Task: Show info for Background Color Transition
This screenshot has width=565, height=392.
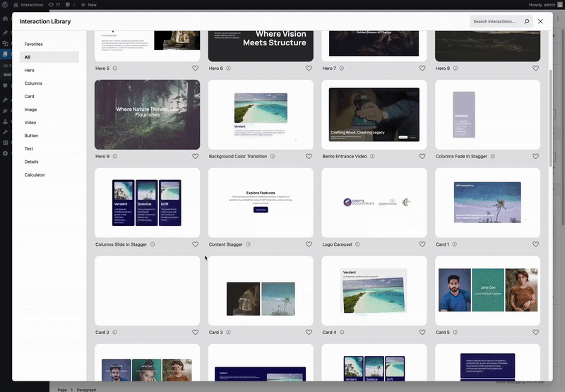Action: (x=273, y=156)
